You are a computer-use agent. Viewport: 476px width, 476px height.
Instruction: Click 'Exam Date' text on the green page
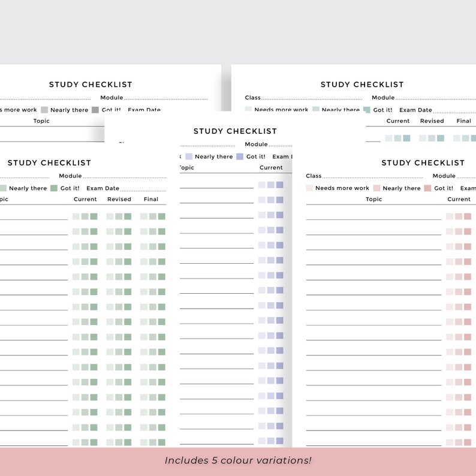coord(103,188)
